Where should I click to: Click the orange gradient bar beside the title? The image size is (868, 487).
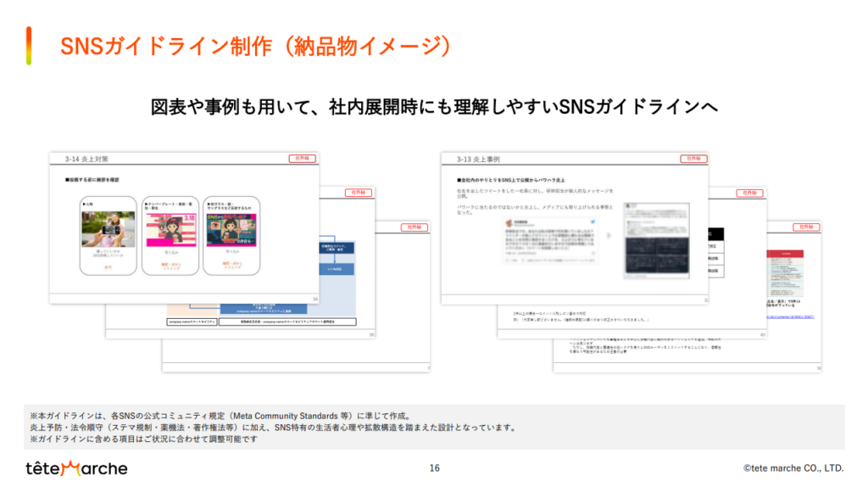[29, 46]
